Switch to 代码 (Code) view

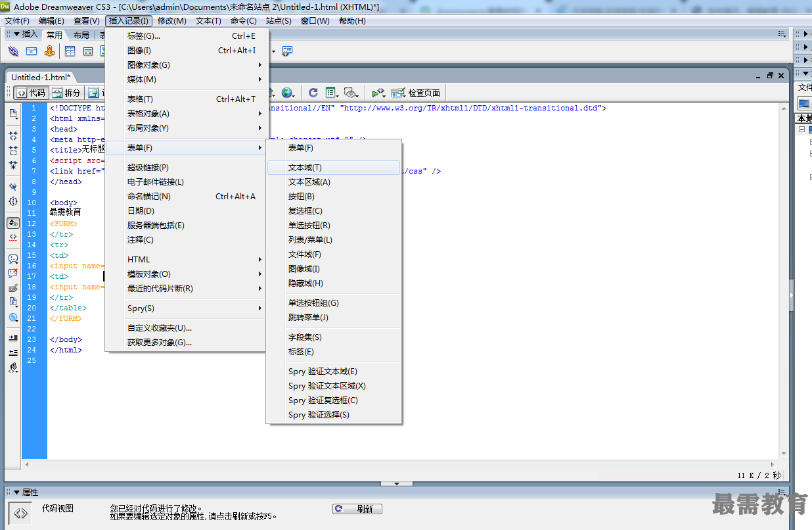[31, 93]
